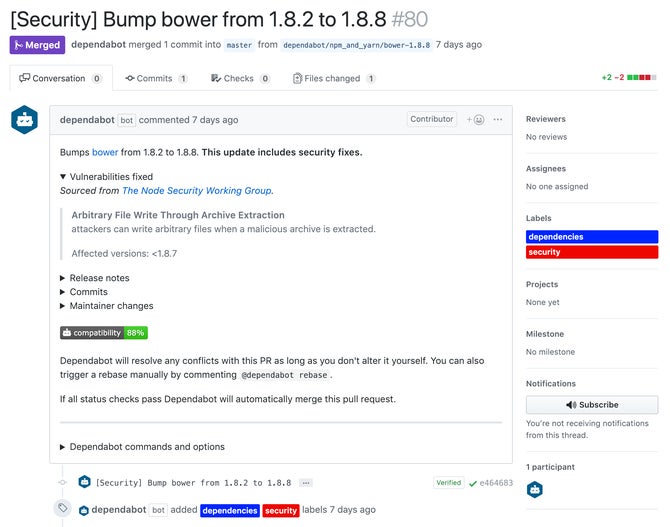Open The Node Security Working Group link
The image size is (670, 527).
tap(197, 191)
